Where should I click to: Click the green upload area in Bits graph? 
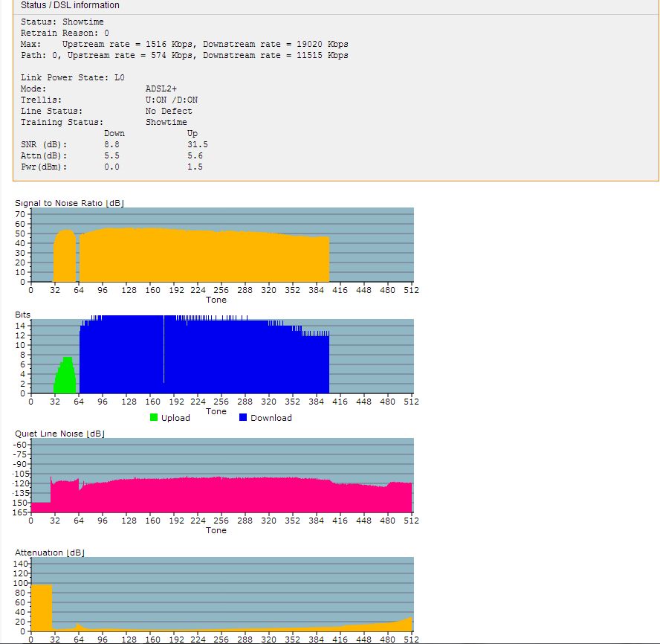click(x=65, y=377)
